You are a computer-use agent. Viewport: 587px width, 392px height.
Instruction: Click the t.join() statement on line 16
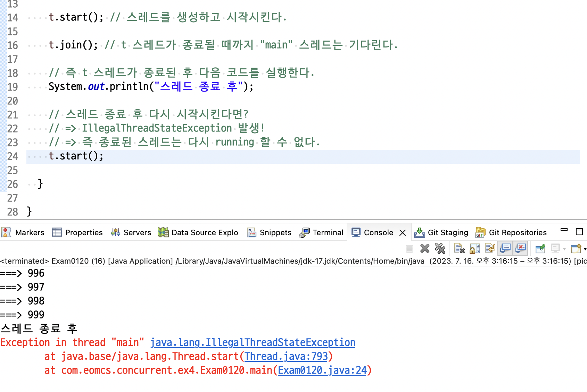tap(73, 45)
